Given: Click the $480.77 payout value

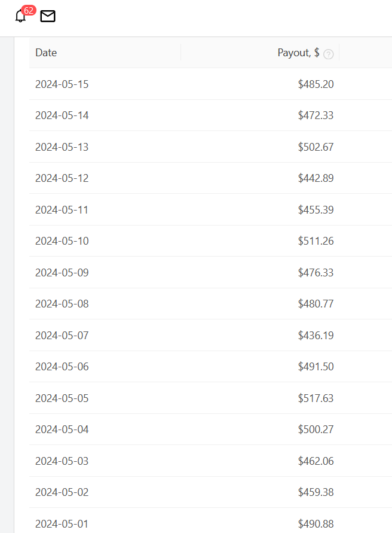Looking at the screenshot, I should click(316, 303).
